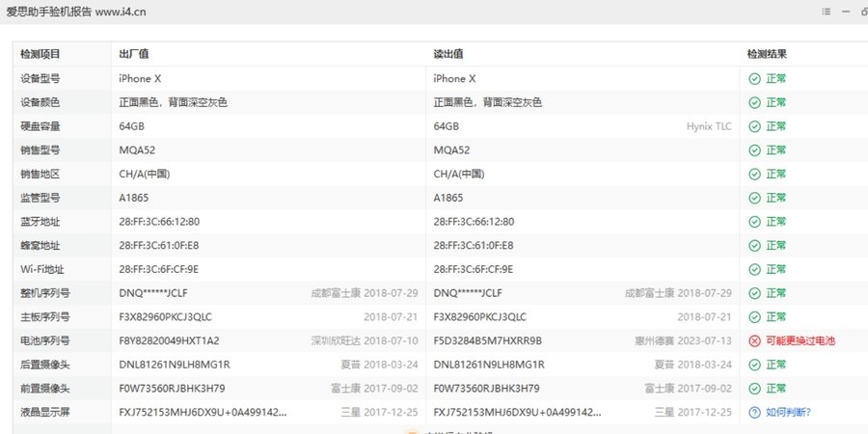This screenshot has height=434, width=868.
Task: Click the green check icon for 前置摄像头 row
Action: (754, 388)
